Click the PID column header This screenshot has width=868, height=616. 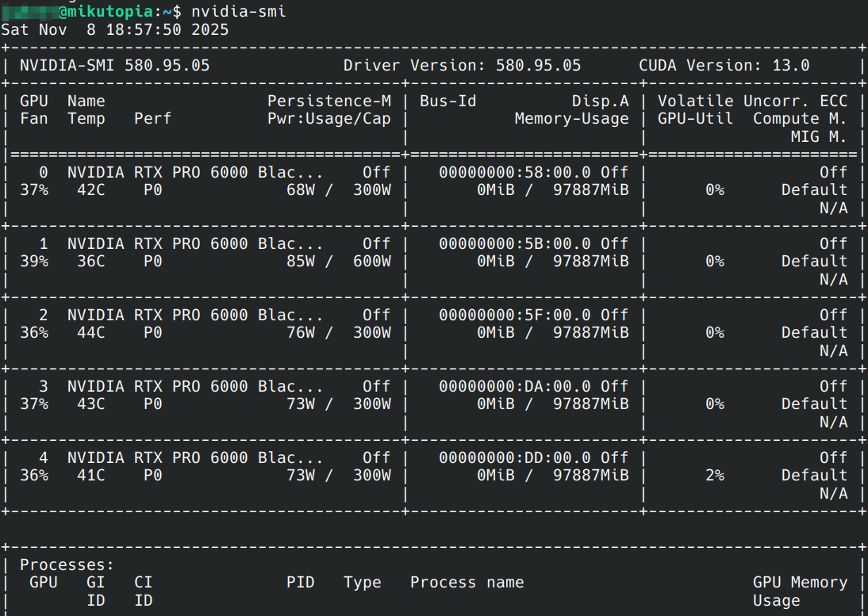click(301, 583)
